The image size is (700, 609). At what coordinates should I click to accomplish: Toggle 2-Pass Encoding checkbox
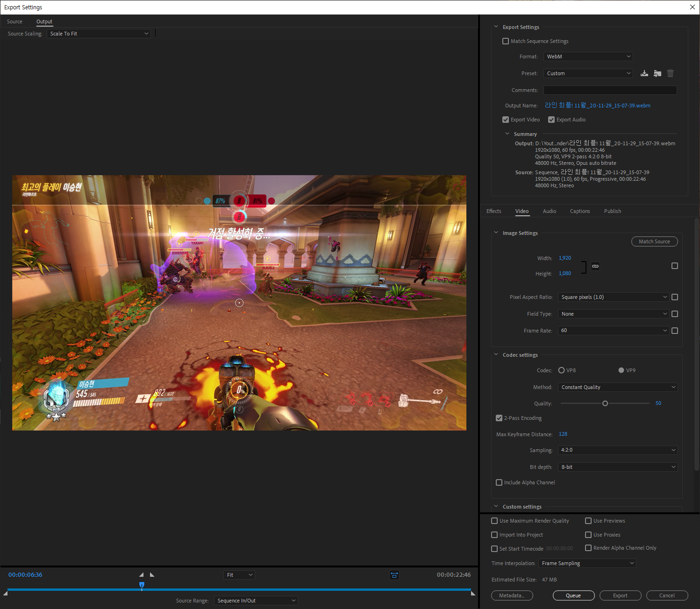coord(499,418)
